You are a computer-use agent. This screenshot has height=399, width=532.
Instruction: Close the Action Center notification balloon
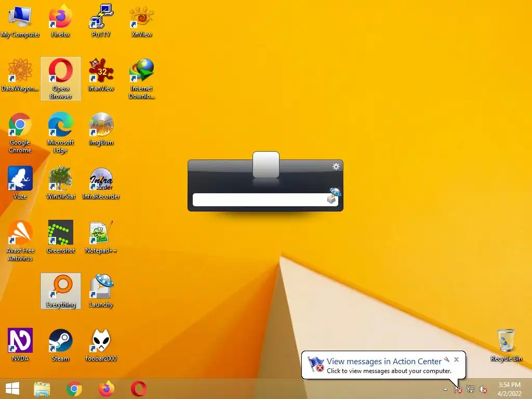click(456, 360)
